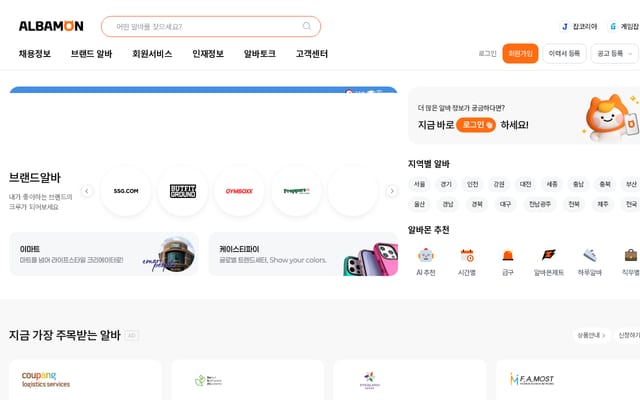Viewport: 640px width, 400px height.
Task: Open the green leaf logo job card
Action: point(247,380)
